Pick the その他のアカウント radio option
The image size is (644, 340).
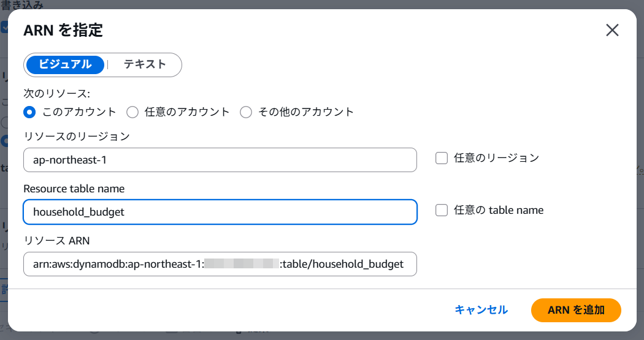pyautogui.click(x=246, y=112)
